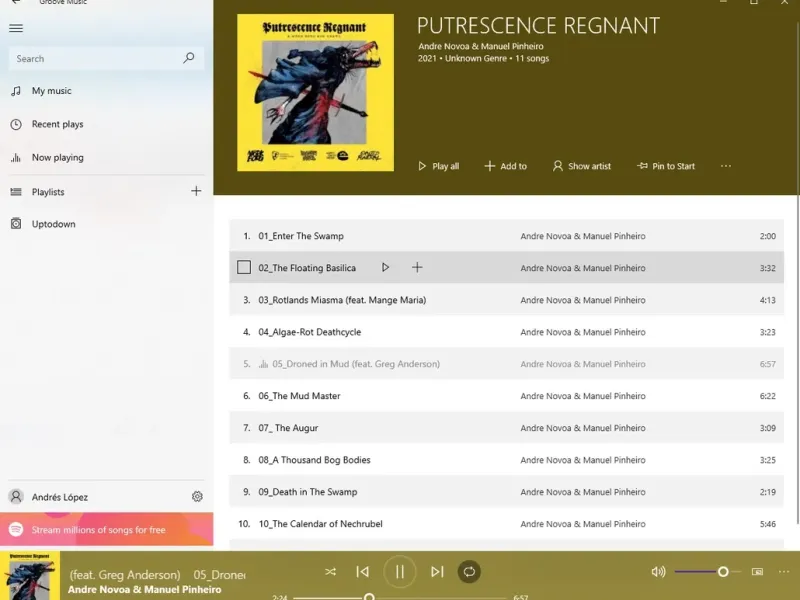Mute volume via speaker icon
The width and height of the screenshot is (800, 600).
658,572
